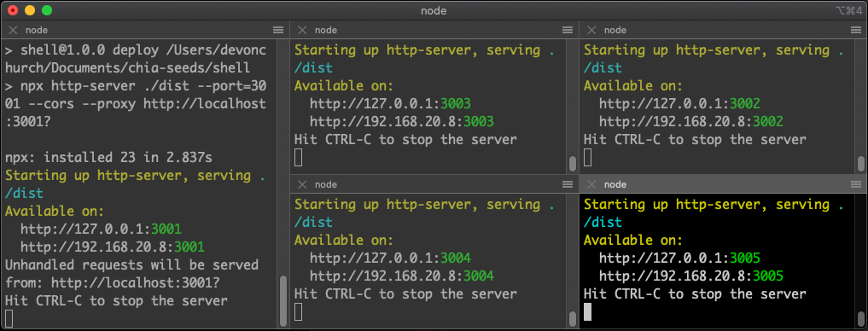
Task: Click the hollow cursor in port 3003 pane
Action: point(299,157)
